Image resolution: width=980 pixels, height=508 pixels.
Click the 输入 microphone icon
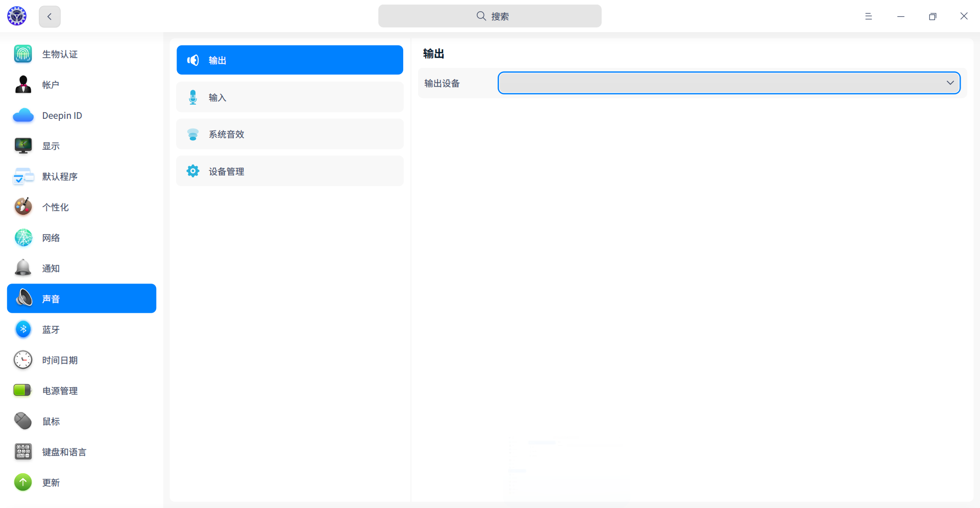(193, 97)
